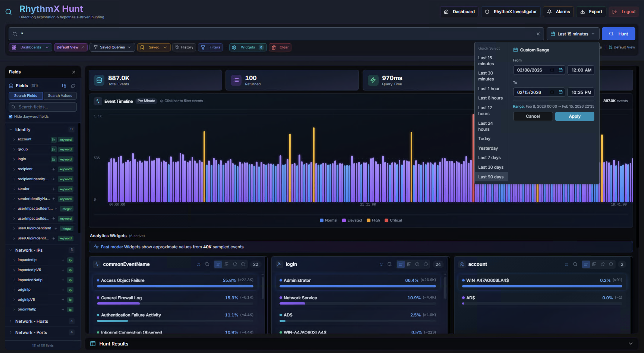This screenshot has width=644, height=353.
Task: Open the Saved Queries dropdown
Action: click(112, 47)
